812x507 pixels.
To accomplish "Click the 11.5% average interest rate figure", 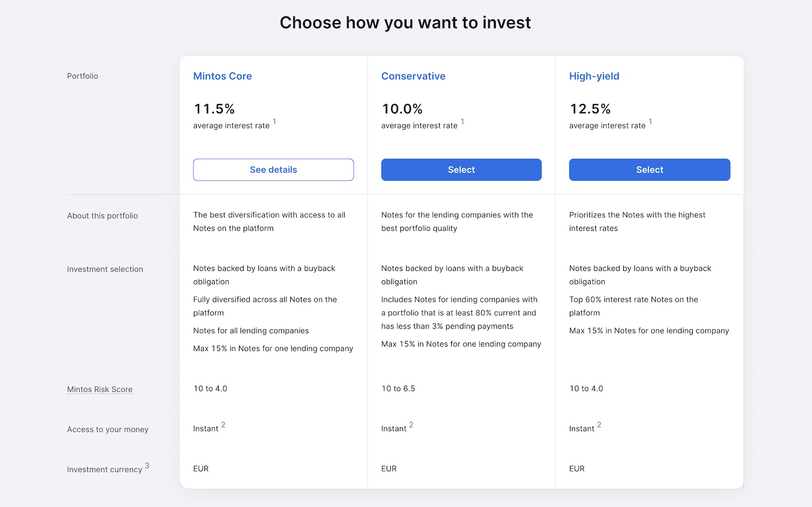I will click(214, 109).
